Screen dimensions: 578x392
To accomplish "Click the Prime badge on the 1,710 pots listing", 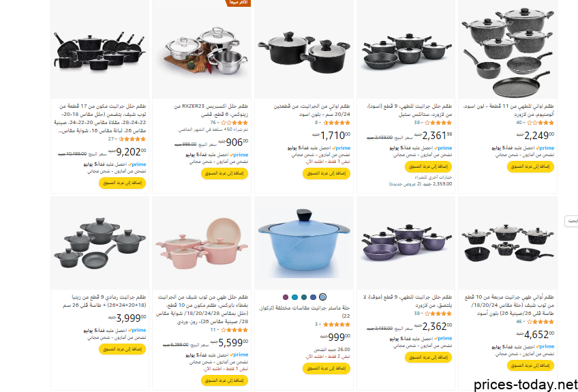I will click(x=341, y=148).
